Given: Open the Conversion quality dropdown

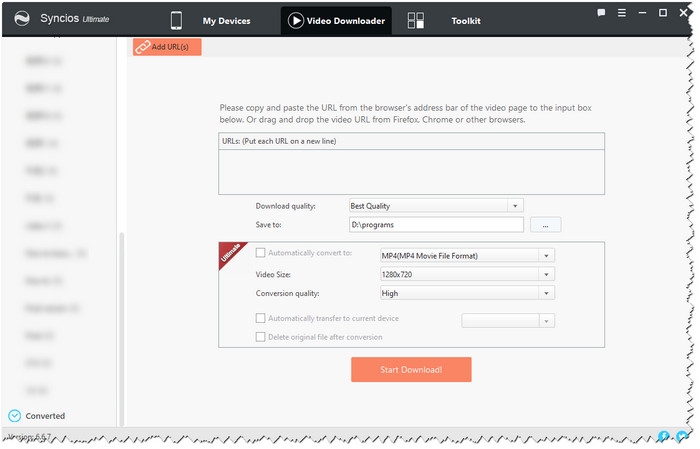Looking at the screenshot, I should 467,294.
